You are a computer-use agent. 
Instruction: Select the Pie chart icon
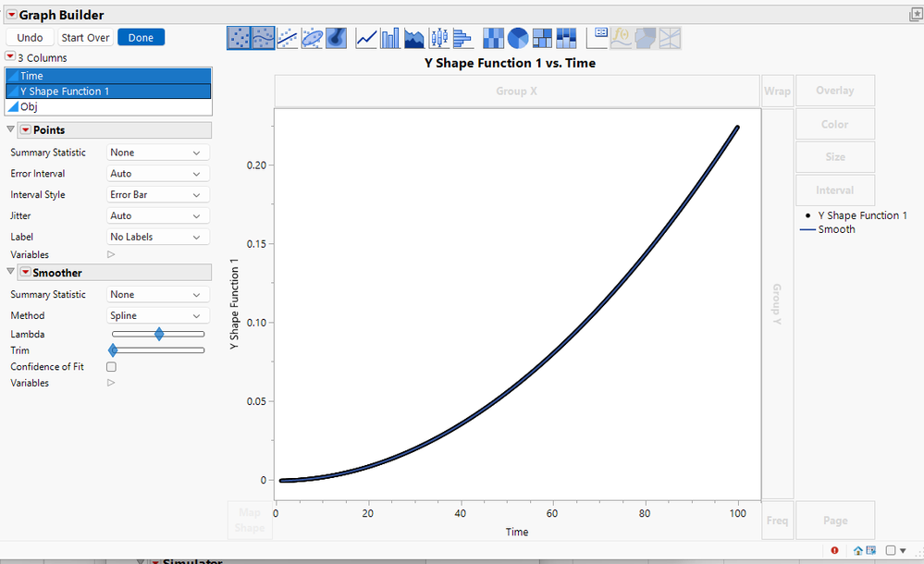coord(518,38)
